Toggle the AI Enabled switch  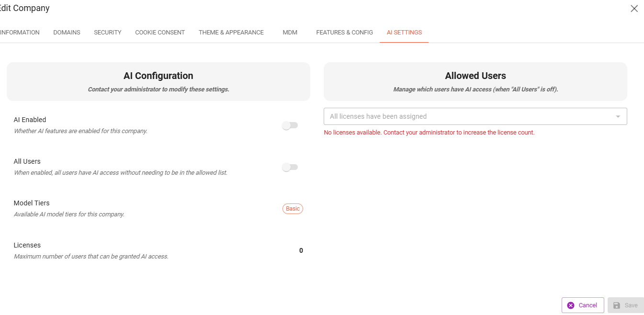[x=290, y=125]
